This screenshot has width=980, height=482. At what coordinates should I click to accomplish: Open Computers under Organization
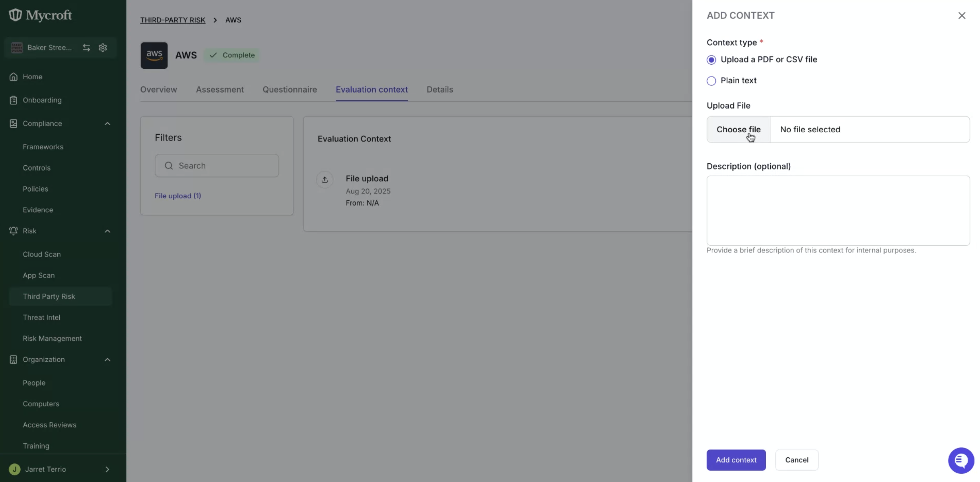(x=41, y=404)
